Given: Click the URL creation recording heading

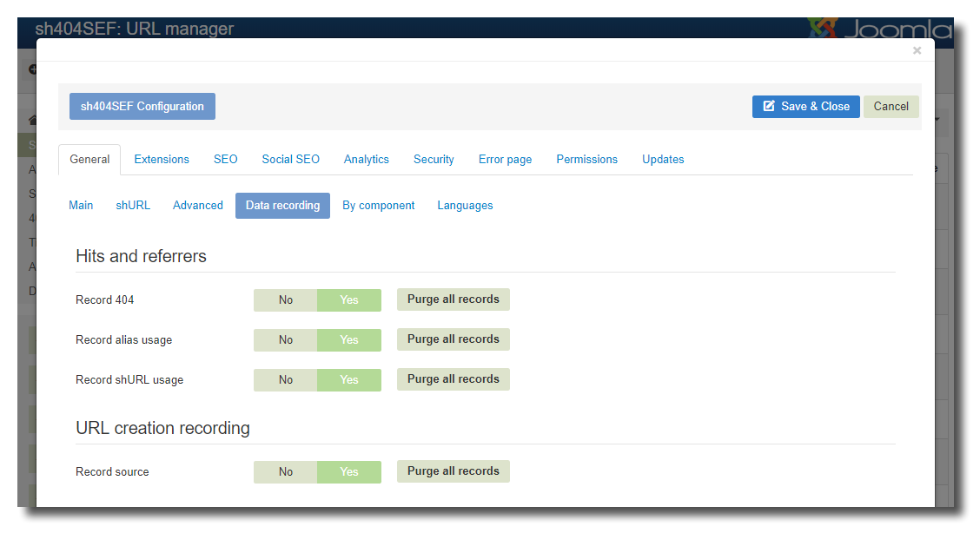Looking at the screenshot, I should coord(162,428).
